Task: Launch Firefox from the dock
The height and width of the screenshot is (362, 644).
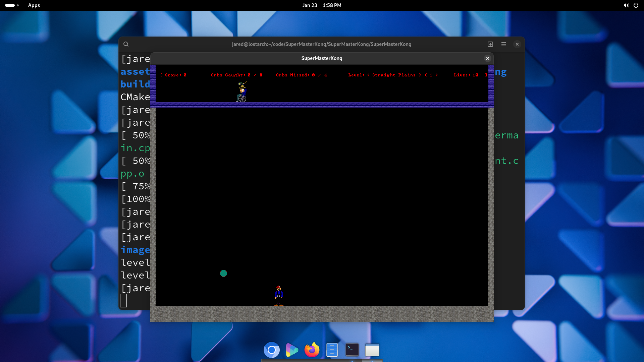Action: [x=312, y=350]
